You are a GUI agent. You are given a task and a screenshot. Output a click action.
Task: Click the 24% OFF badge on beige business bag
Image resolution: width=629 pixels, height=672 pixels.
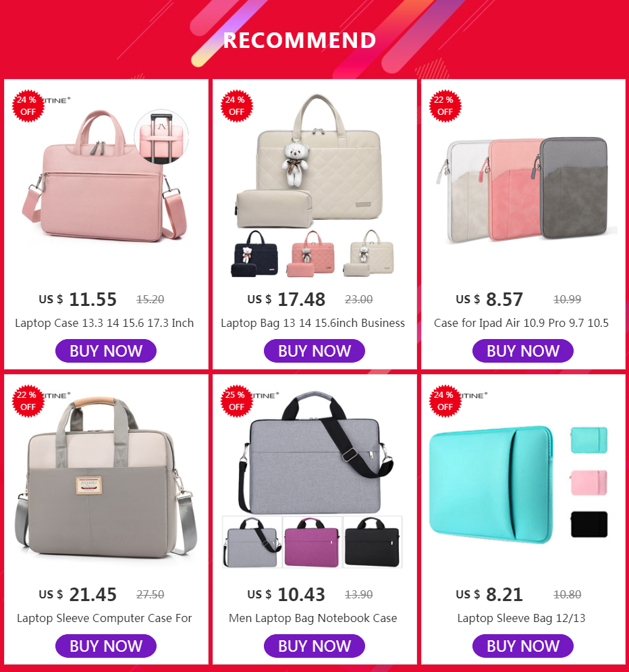click(x=236, y=106)
